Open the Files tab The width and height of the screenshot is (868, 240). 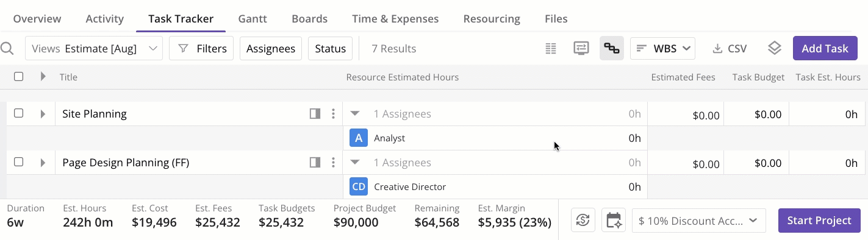pyautogui.click(x=556, y=19)
